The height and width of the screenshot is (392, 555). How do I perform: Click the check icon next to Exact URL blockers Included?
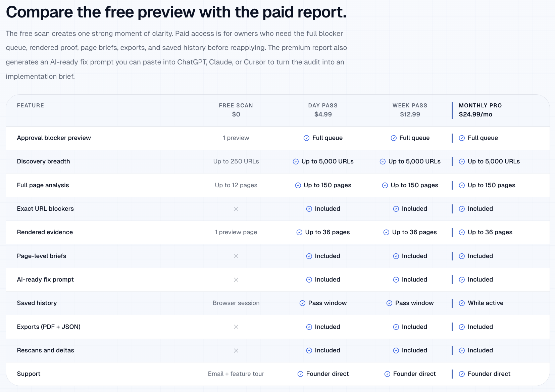point(308,209)
